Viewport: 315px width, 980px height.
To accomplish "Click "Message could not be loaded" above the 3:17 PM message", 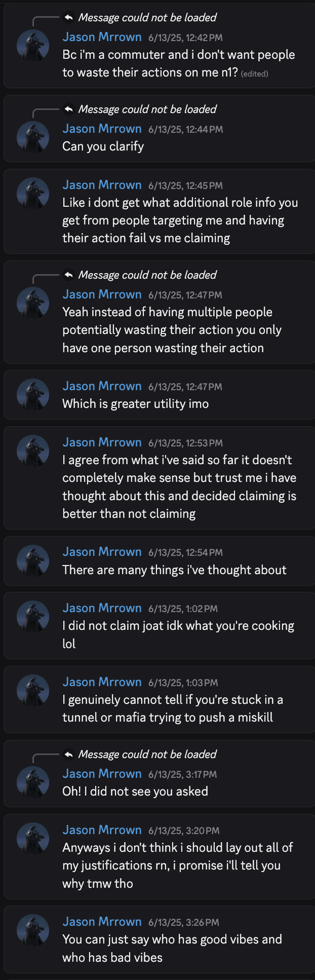I will pos(147,755).
